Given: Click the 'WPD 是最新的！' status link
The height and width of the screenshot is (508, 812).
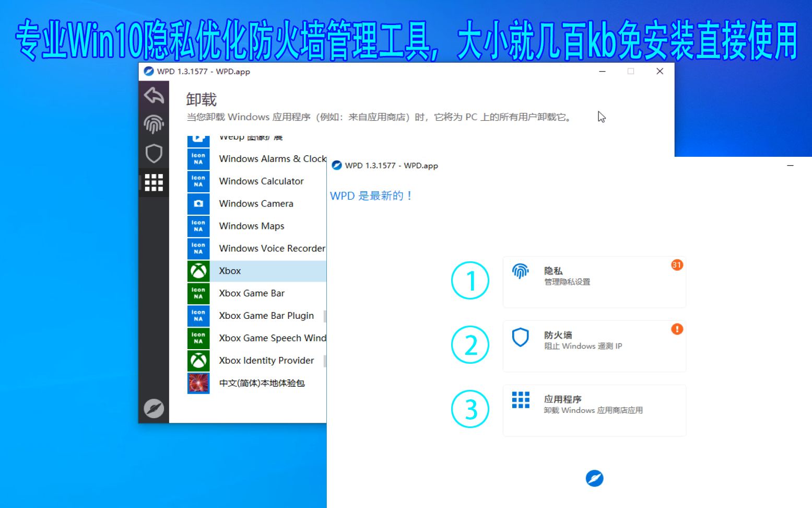Looking at the screenshot, I should coord(371,196).
